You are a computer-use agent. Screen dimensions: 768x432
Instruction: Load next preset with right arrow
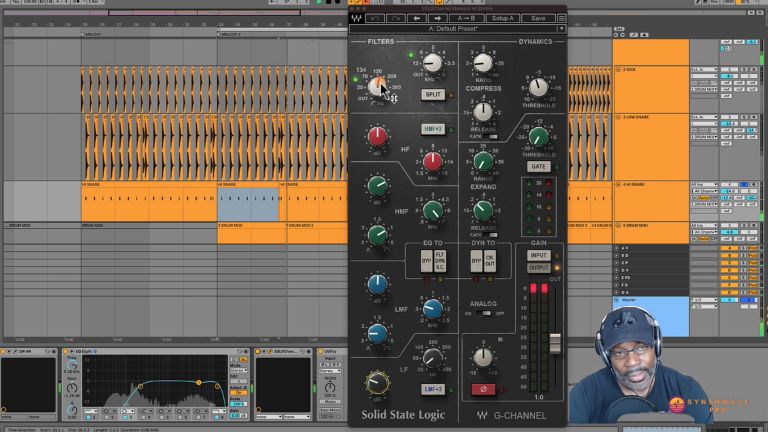click(438, 19)
